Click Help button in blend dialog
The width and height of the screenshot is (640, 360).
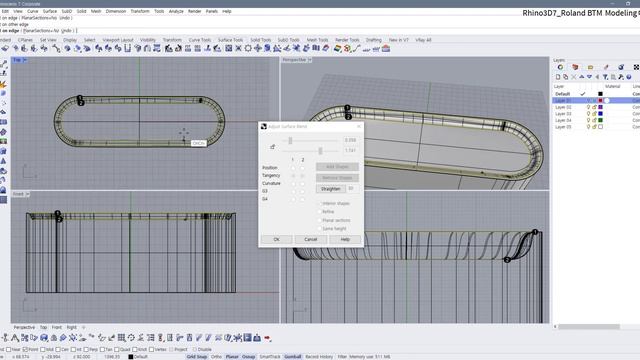point(345,240)
